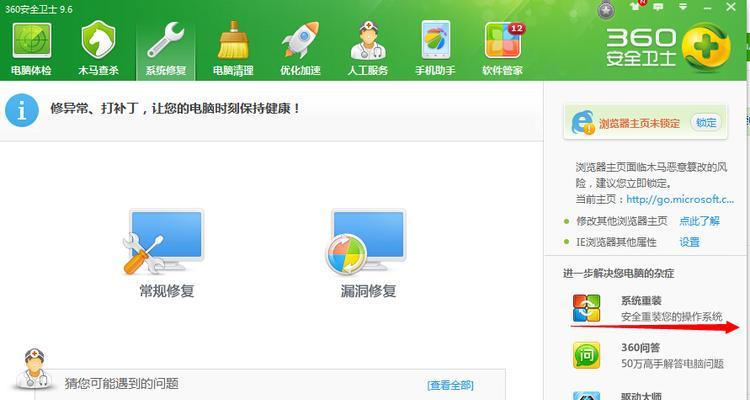Click the 点此了解 link
Viewport: 750px width, 400px height.
click(699, 221)
